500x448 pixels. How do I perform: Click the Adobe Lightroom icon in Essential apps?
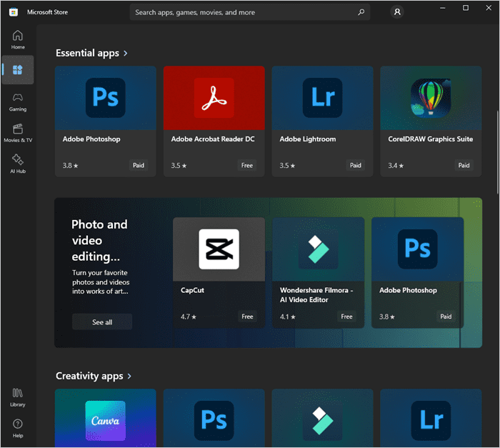point(322,98)
